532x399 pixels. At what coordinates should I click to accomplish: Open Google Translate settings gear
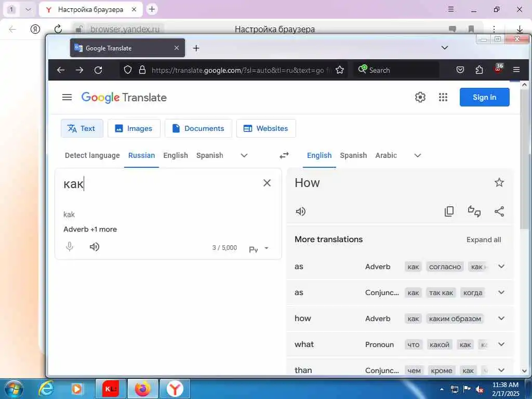tap(420, 97)
